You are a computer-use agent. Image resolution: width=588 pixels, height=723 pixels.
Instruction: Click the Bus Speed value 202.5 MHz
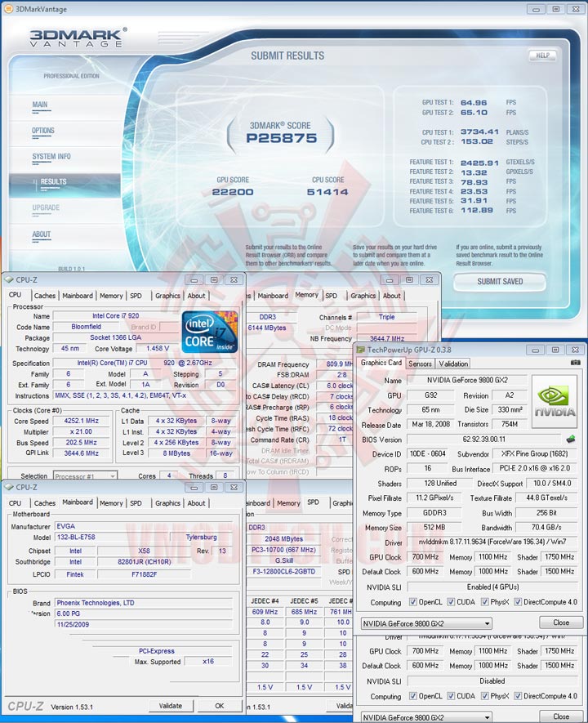(81, 442)
